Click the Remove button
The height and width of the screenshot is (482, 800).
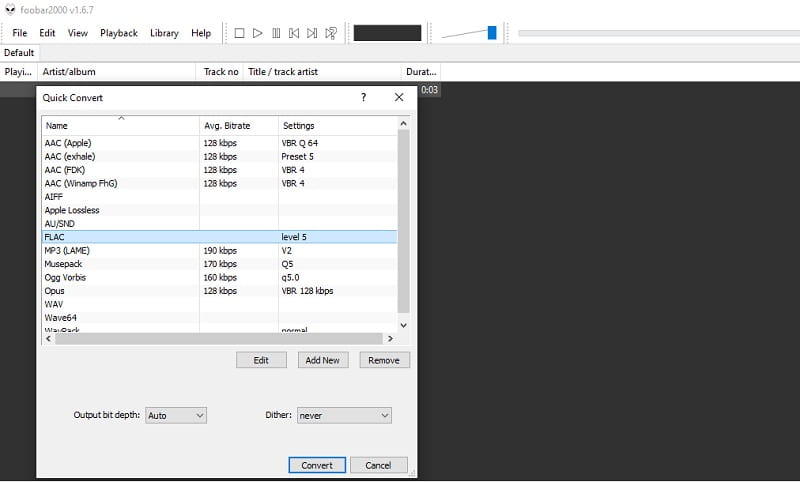(384, 360)
